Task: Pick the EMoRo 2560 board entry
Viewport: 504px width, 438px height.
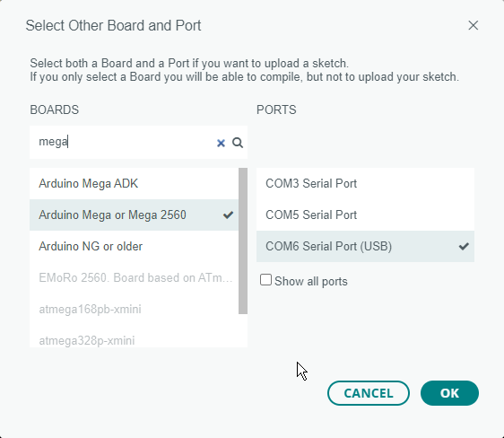Action: pyautogui.click(x=134, y=278)
